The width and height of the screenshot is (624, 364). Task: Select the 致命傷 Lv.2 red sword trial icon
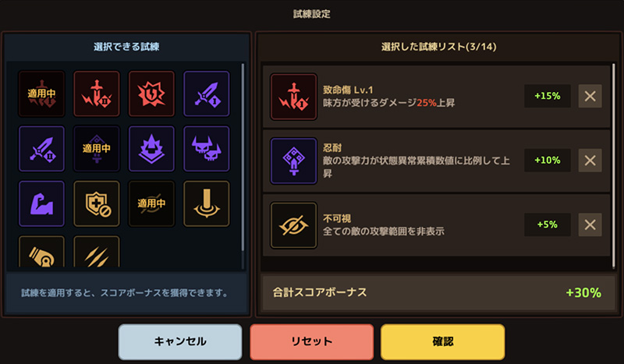[x=97, y=94]
